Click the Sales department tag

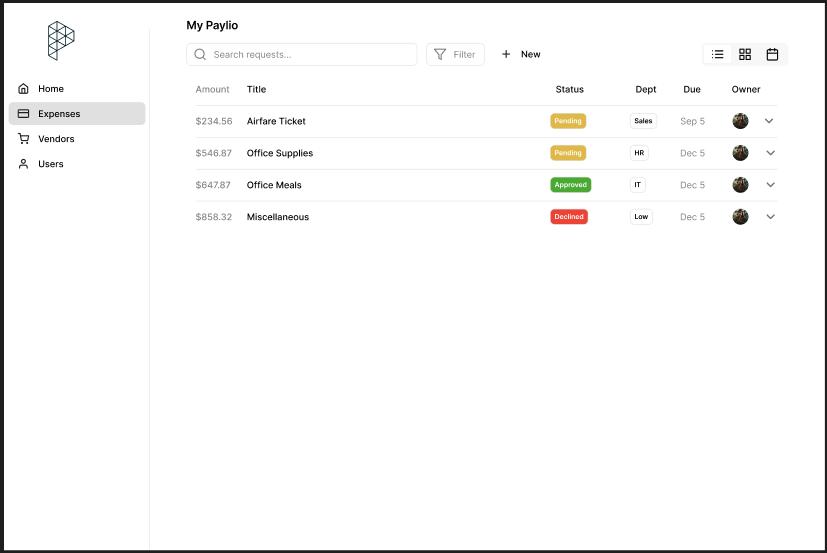tap(643, 121)
